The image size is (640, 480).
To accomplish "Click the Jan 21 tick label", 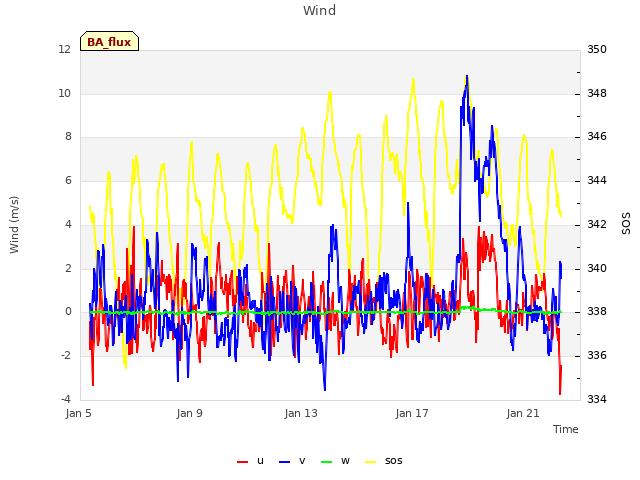I will pyautogui.click(x=523, y=413).
